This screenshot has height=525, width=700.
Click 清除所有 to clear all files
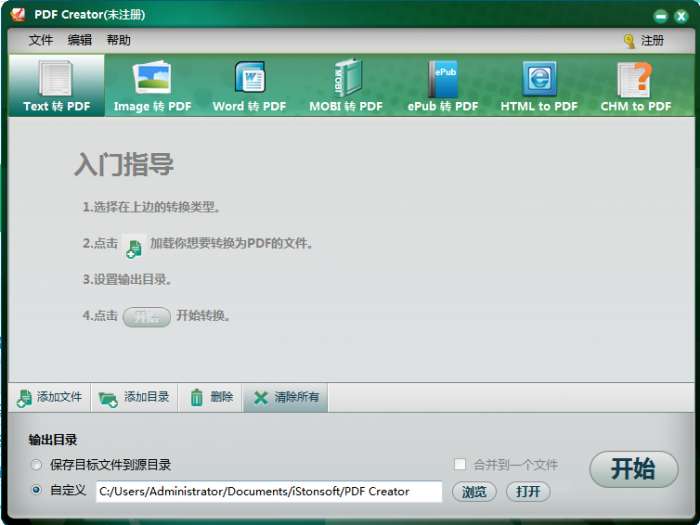pyautogui.click(x=286, y=397)
